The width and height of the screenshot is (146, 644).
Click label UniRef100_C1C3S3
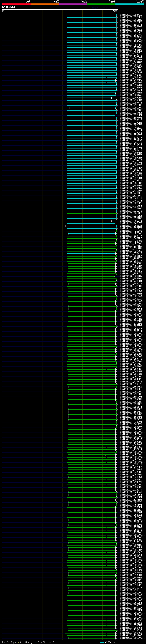[x=131, y=623]
